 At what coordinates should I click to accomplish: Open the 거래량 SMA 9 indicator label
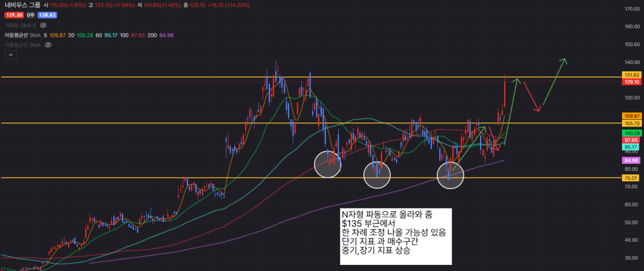(21, 25)
